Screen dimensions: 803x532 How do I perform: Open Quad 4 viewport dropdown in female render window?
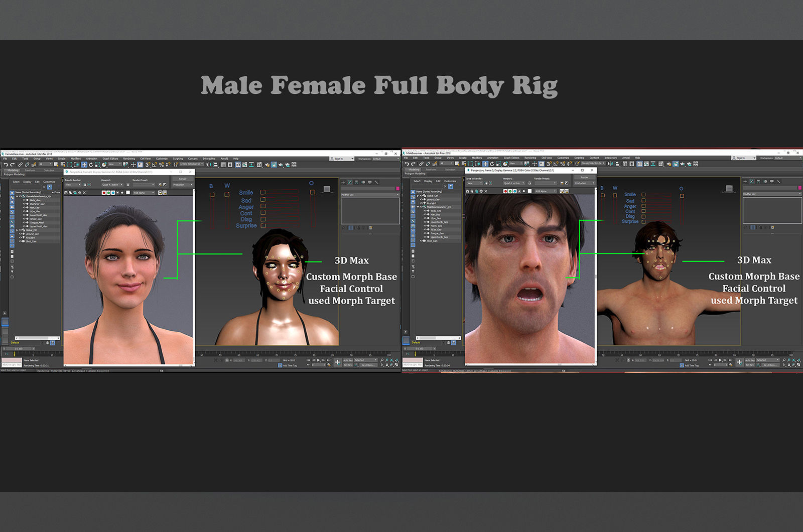112,185
